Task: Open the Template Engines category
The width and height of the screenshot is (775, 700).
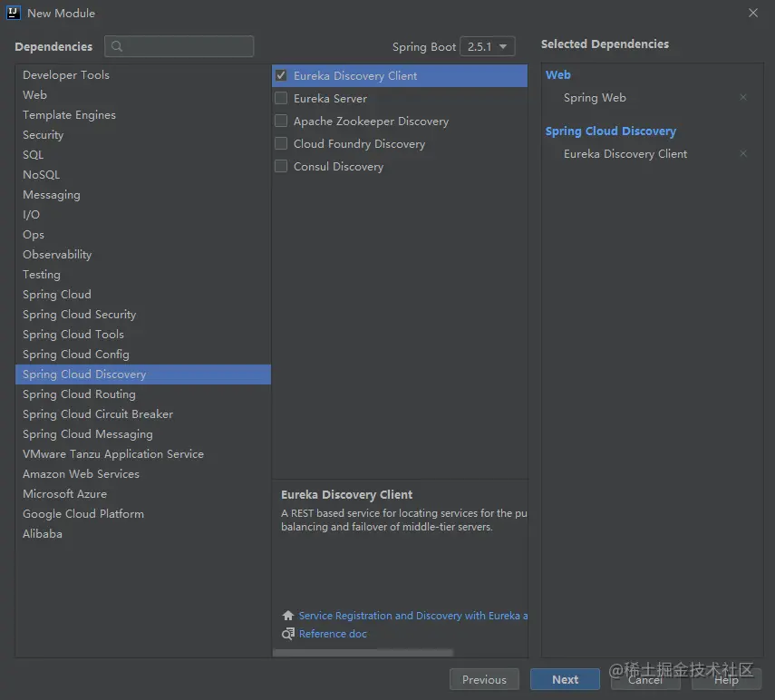Action: (x=143, y=115)
